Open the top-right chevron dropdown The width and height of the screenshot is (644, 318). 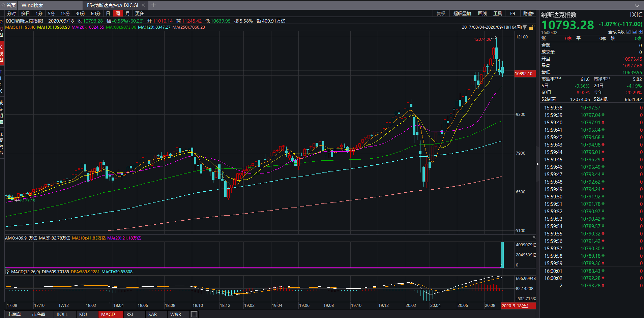coord(637,5)
